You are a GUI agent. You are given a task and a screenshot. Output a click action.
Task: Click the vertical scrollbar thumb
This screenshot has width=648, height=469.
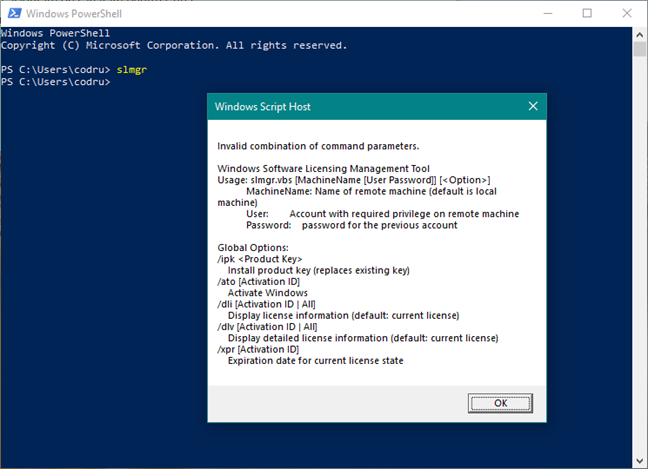point(640,50)
